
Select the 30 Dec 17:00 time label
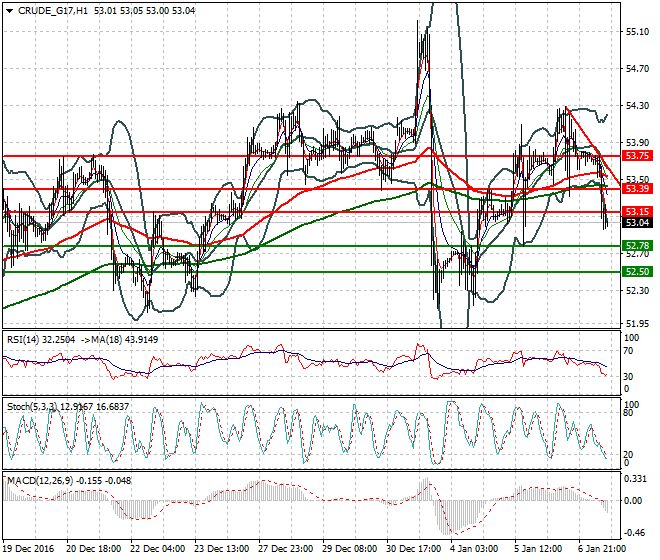point(413,549)
